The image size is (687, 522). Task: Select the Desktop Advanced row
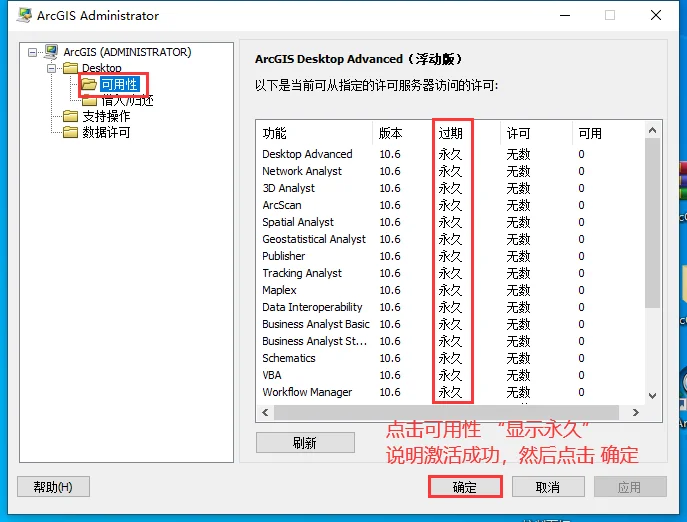pos(451,154)
